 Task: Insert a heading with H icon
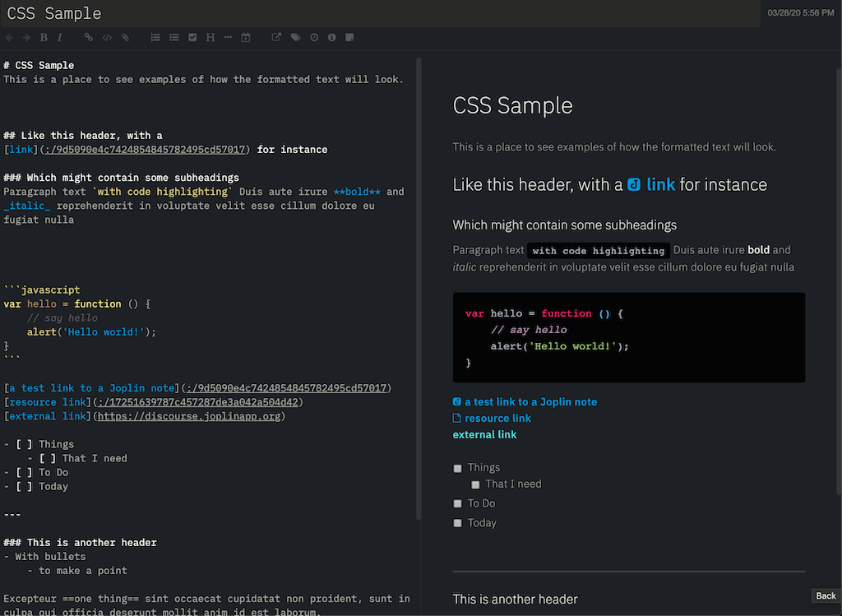(210, 38)
